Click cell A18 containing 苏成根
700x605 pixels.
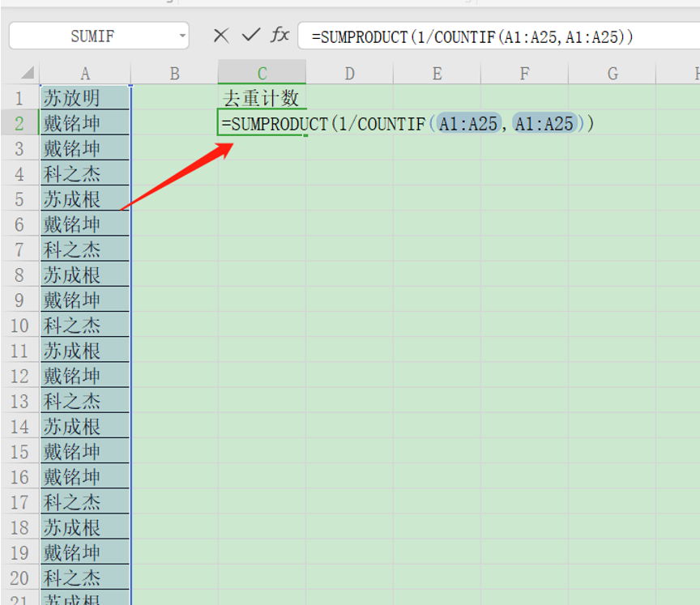point(85,526)
